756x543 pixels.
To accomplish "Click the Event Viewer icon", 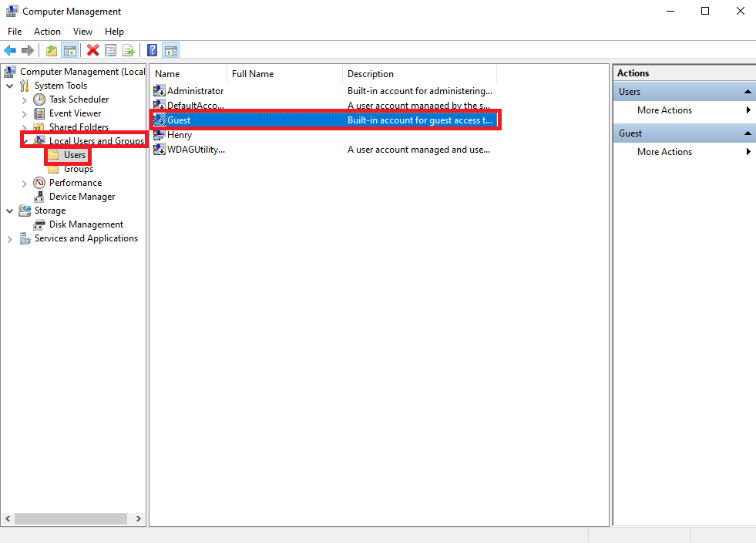I will pos(39,113).
